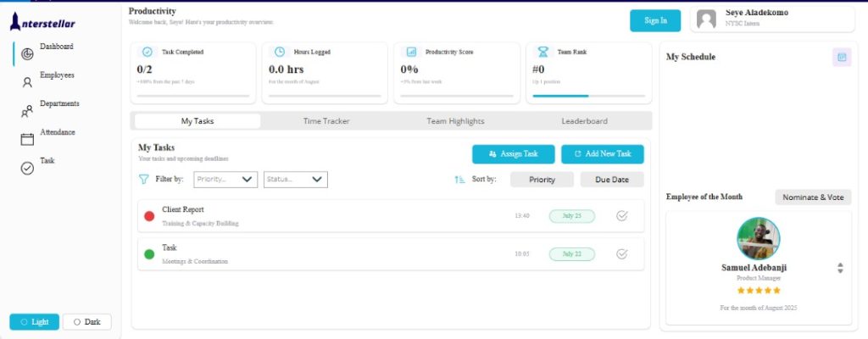The height and width of the screenshot is (339, 868).
Task: Click the Attendance calendar icon
Action: click(27, 140)
